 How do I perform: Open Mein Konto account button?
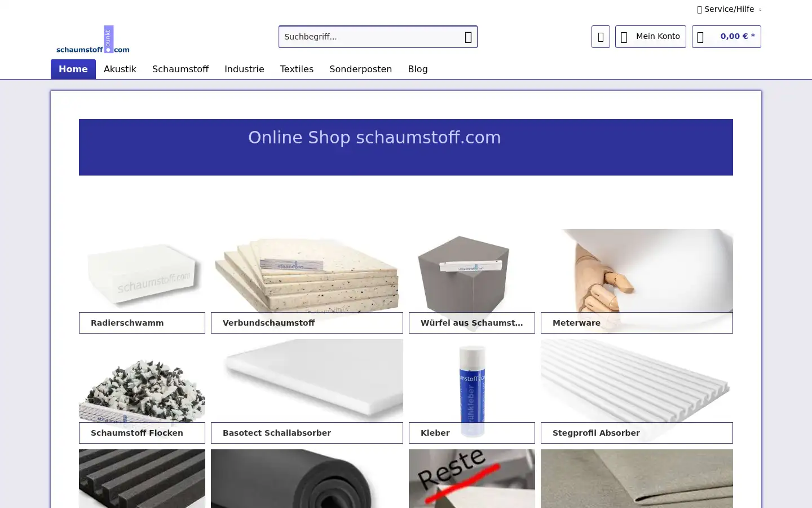(650, 37)
